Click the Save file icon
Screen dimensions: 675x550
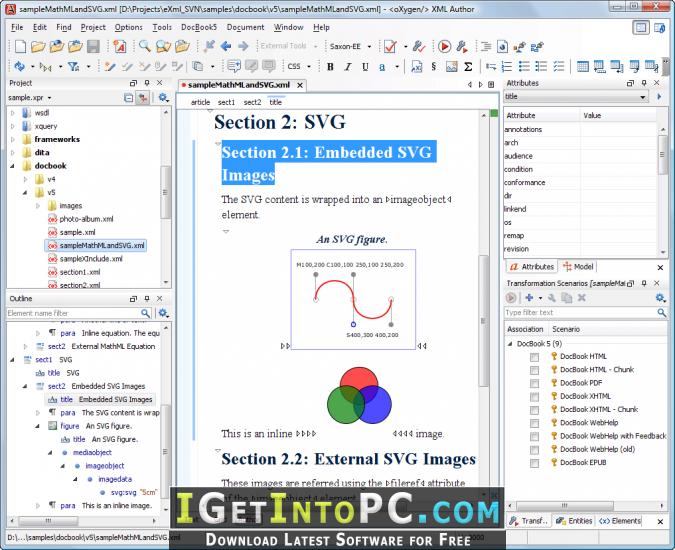tap(93, 46)
